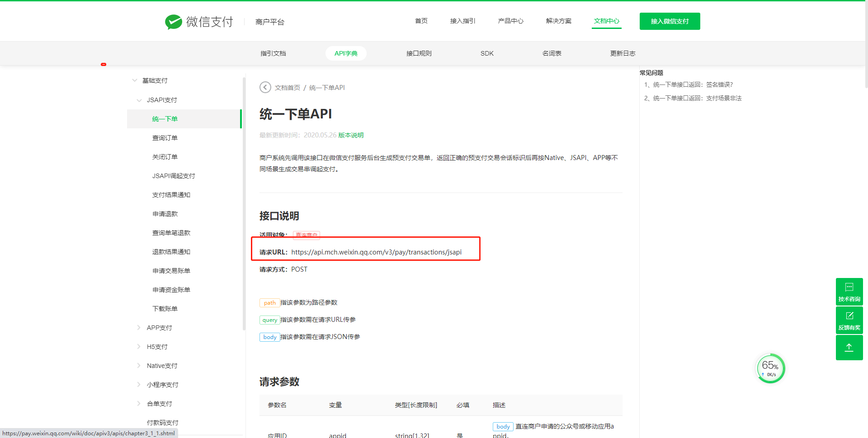The width and height of the screenshot is (868, 438).
Task: Select 统一下单 in the sidebar
Action: 184,119
